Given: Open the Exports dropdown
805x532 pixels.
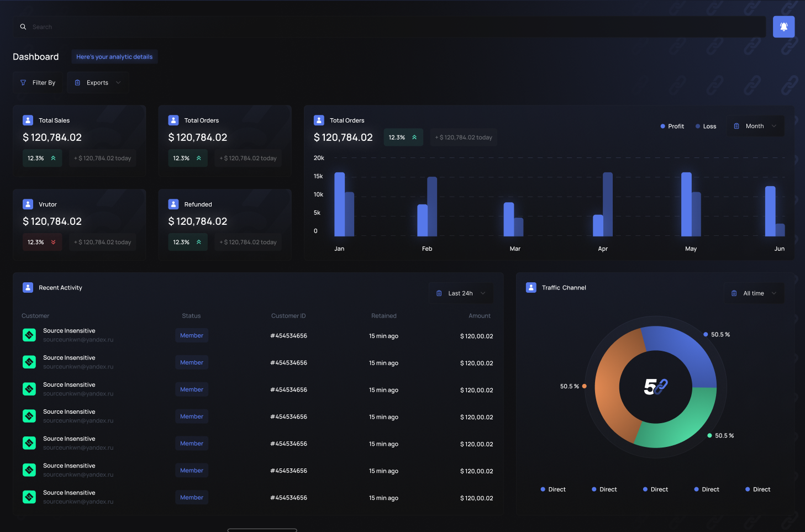Looking at the screenshot, I should click(x=98, y=82).
